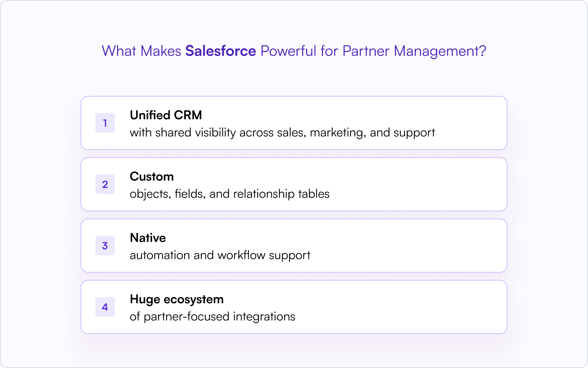Click the objects, fields, relationship tables text
Viewport: 588px width, 368px height.
point(230,194)
